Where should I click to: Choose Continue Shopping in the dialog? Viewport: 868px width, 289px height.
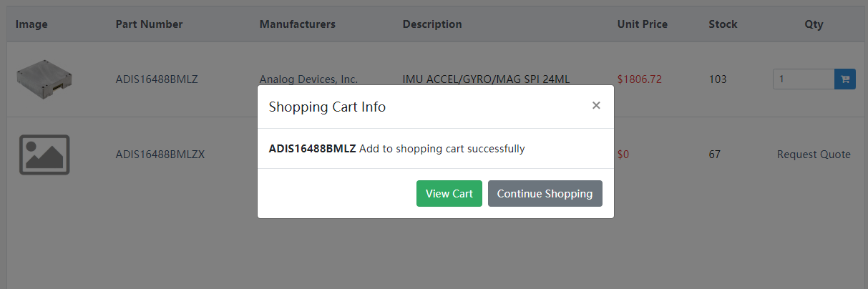[x=545, y=194]
